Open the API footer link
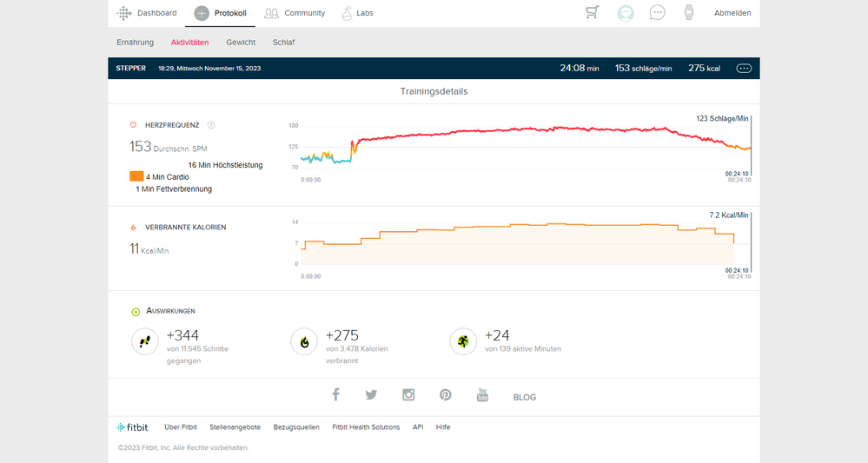Screen dimensions: 868x463 [418, 427]
